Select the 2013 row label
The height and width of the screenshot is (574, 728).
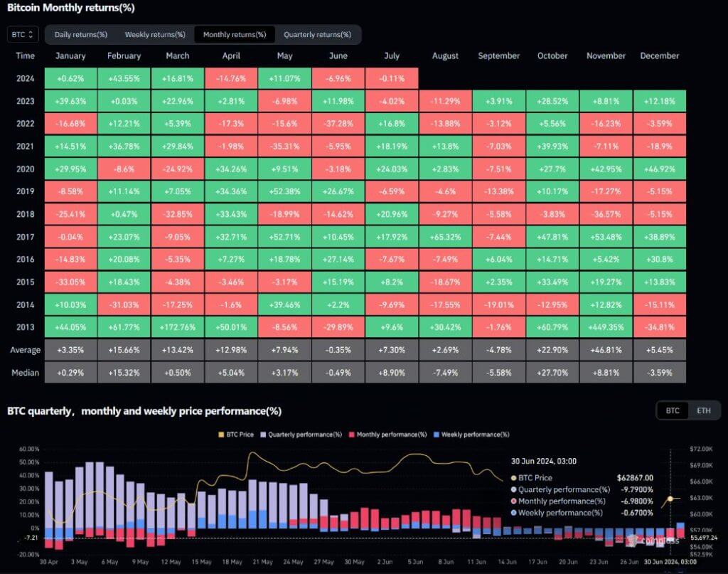[x=25, y=327]
